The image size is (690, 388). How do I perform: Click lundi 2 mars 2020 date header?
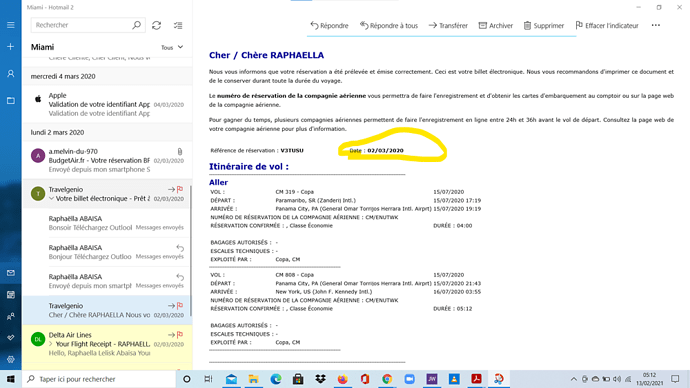point(57,132)
